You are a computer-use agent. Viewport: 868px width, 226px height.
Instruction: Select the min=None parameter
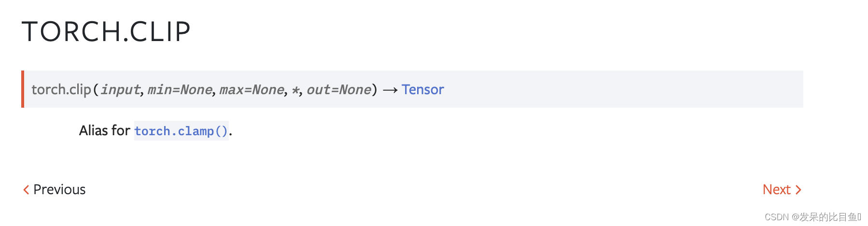pyautogui.click(x=180, y=90)
